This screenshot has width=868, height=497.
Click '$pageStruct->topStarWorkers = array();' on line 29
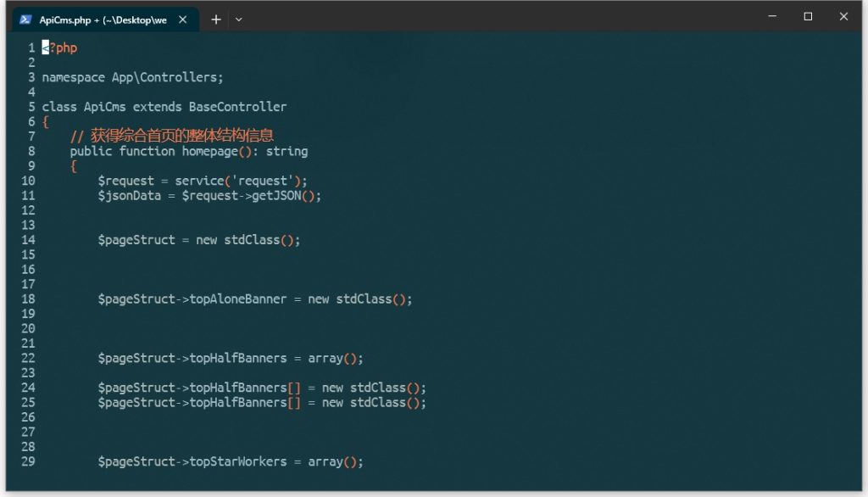[231, 461]
